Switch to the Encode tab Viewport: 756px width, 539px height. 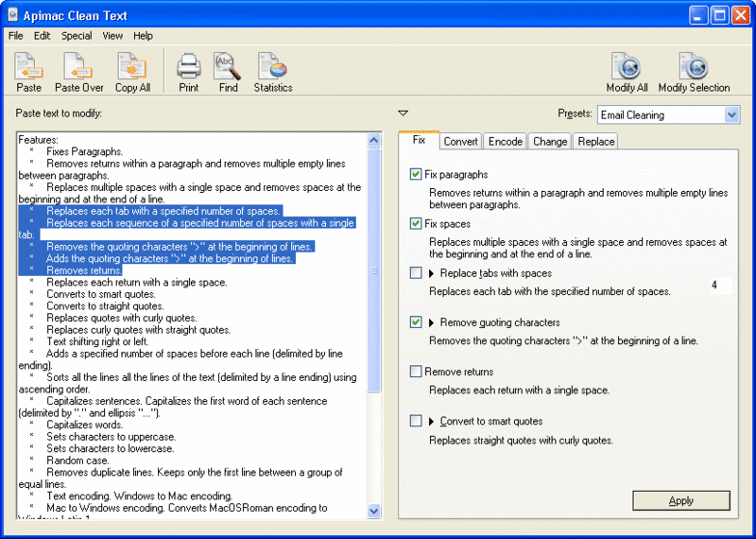click(x=506, y=142)
